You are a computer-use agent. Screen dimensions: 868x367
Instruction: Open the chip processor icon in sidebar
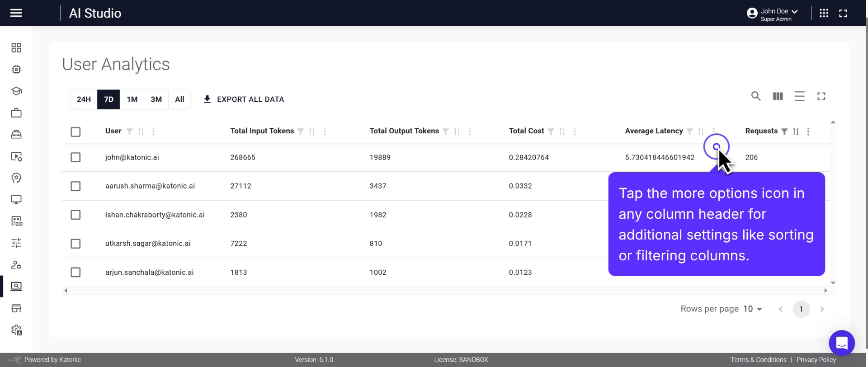16,70
